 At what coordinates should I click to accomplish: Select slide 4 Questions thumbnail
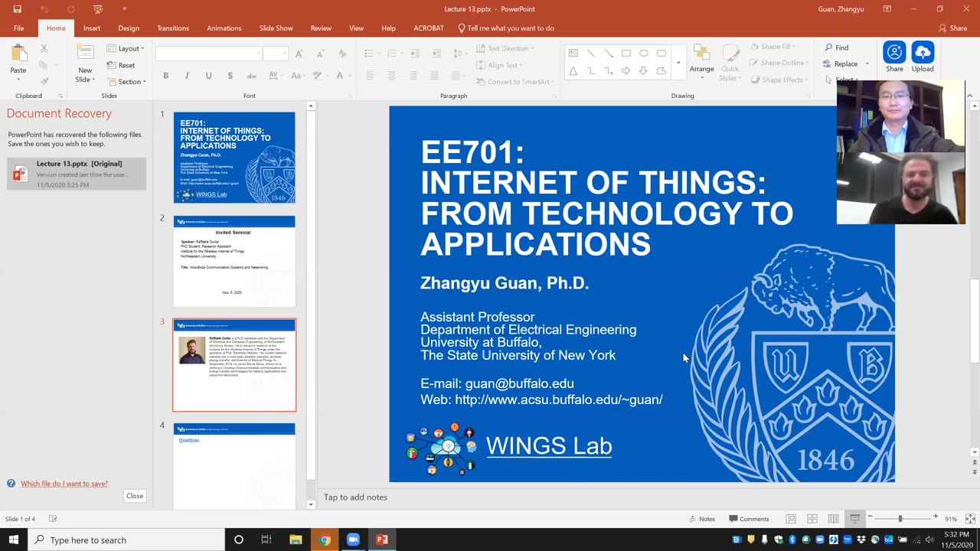pyautogui.click(x=234, y=465)
